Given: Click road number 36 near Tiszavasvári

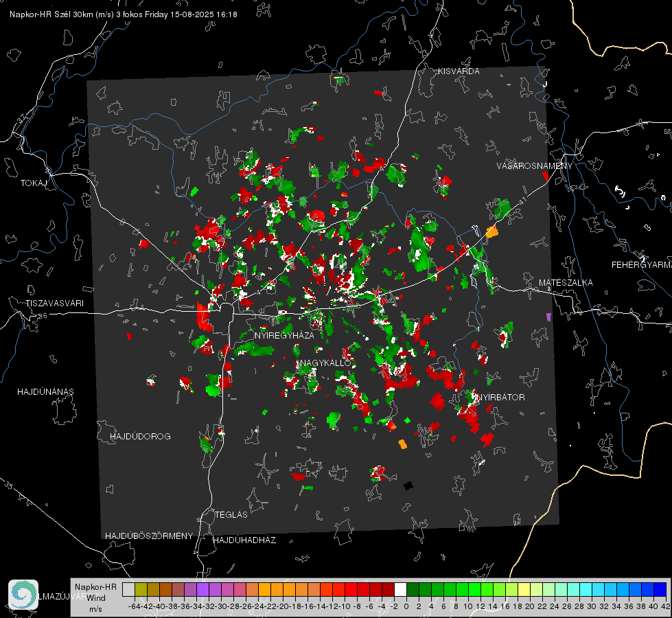Looking at the screenshot, I should pyautogui.click(x=43, y=316).
